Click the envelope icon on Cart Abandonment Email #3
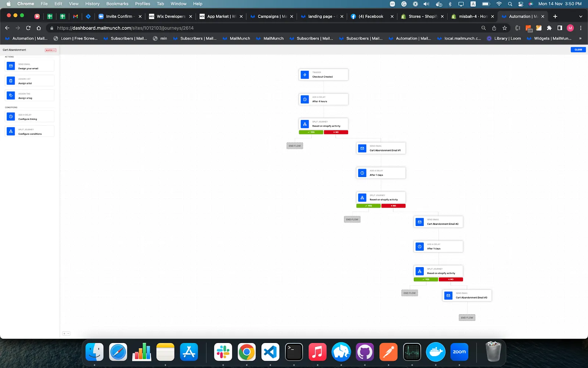Screen dimensions: 588x368 448,296
